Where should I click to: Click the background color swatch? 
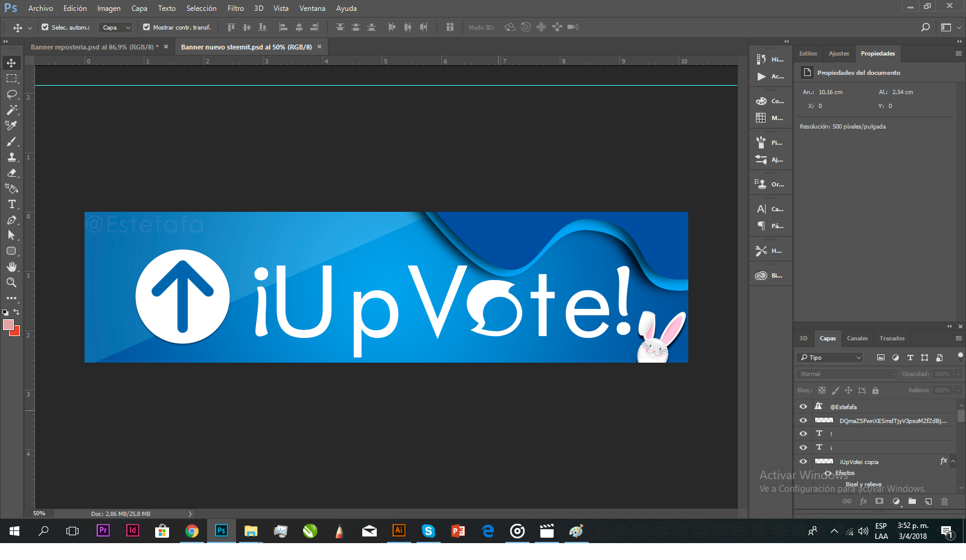(x=16, y=332)
